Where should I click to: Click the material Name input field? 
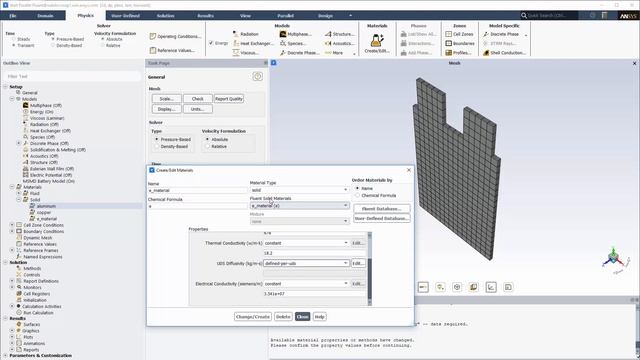198,190
